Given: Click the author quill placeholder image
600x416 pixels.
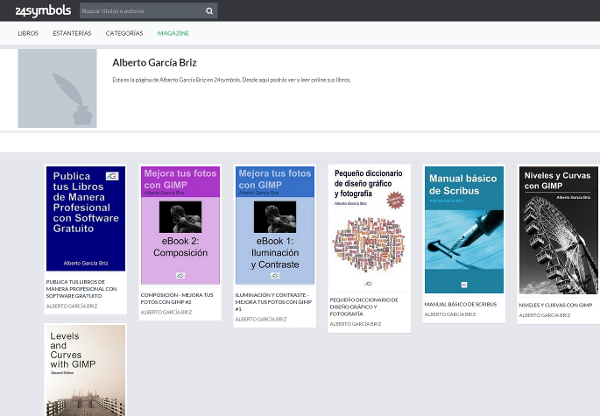Looking at the screenshot, I should (57, 88).
